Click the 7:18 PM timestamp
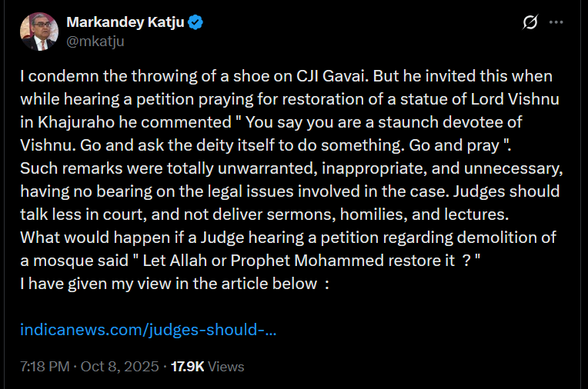 point(45,367)
